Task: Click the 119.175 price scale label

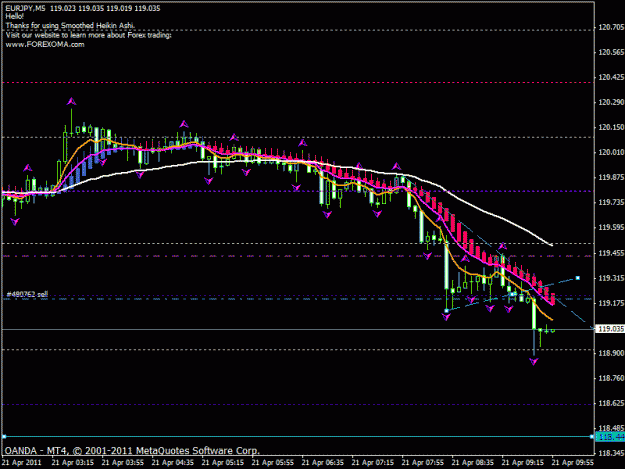Action: (x=611, y=303)
